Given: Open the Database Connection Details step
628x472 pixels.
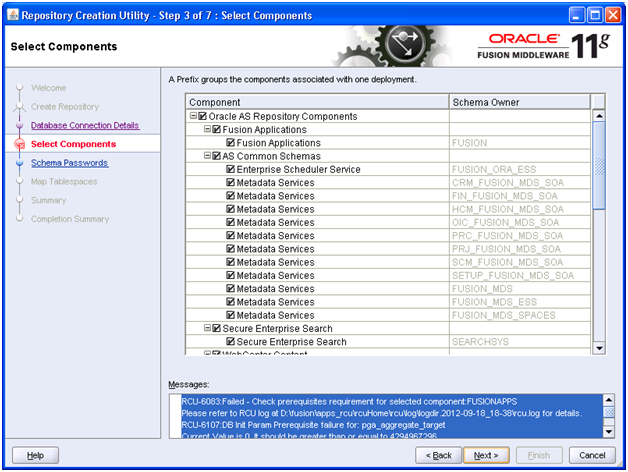Looking at the screenshot, I should 85,125.
